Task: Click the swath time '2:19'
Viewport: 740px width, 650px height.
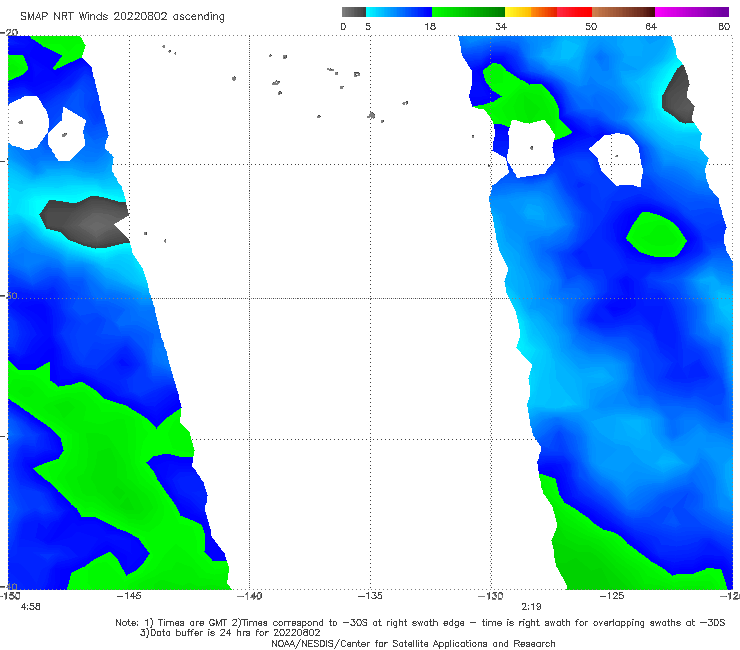Action: [531, 607]
